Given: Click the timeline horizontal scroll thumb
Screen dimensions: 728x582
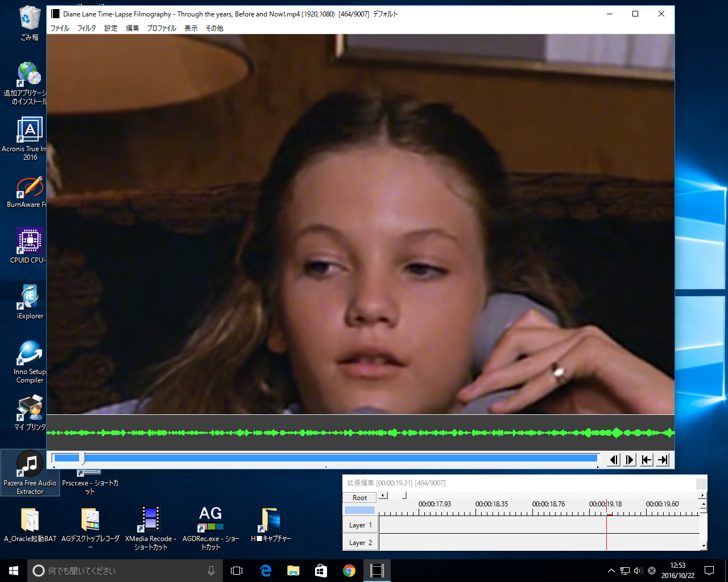Looking at the screenshot, I should coord(404,496).
